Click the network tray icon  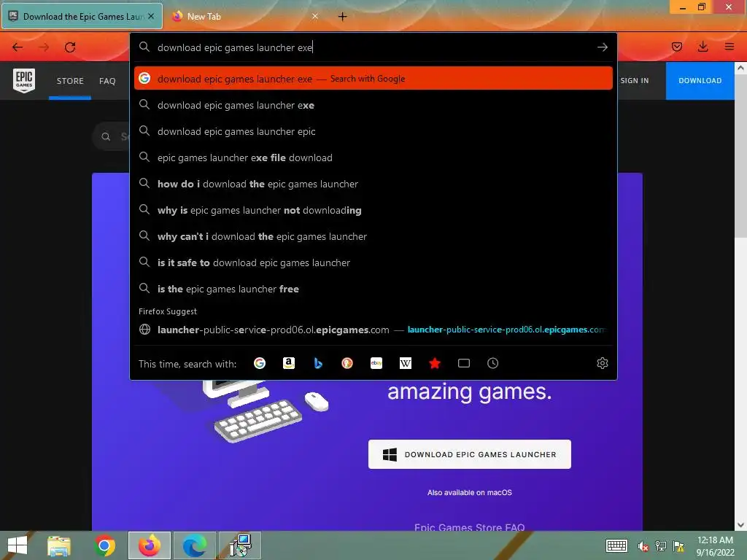coord(661,546)
